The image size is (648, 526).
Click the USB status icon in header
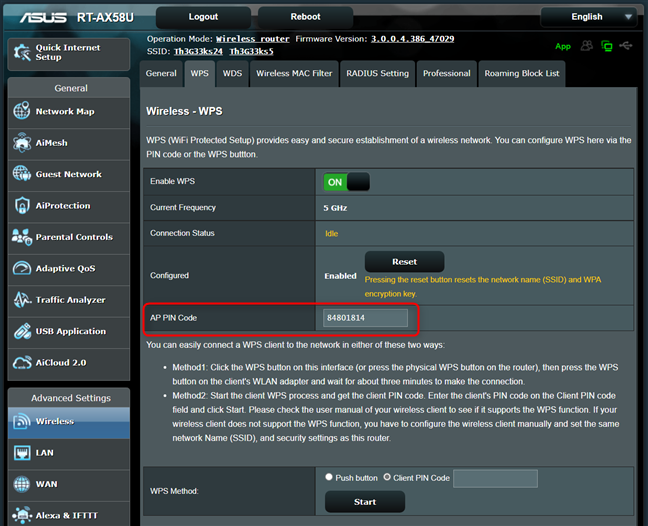coord(626,45)
